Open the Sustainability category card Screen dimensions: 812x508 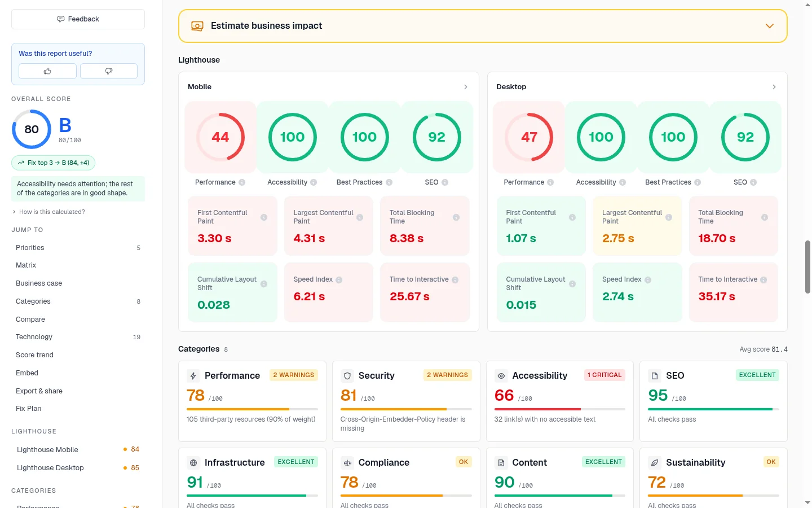[x=713, y=478]
